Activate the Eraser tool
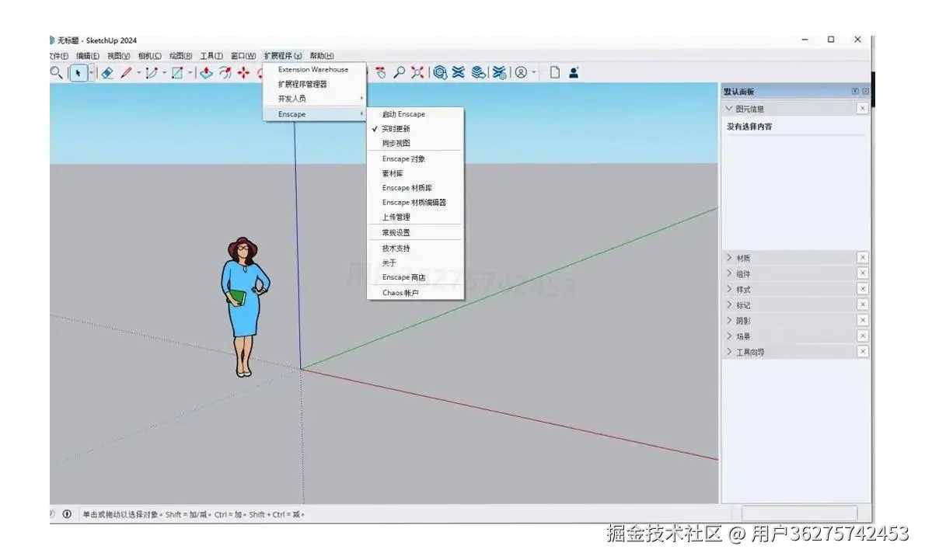Image resolution: width=925 pixels, height=560 pixels. click(107, 72)
